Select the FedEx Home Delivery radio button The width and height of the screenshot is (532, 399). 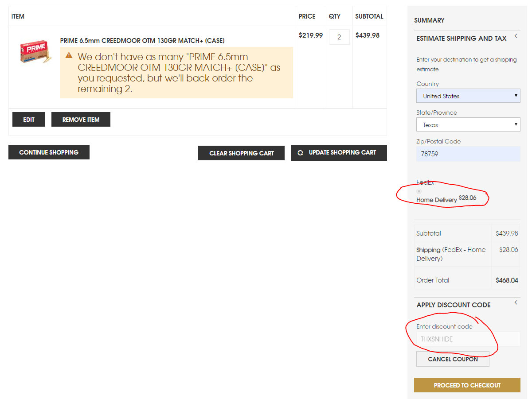pos(419,191)
